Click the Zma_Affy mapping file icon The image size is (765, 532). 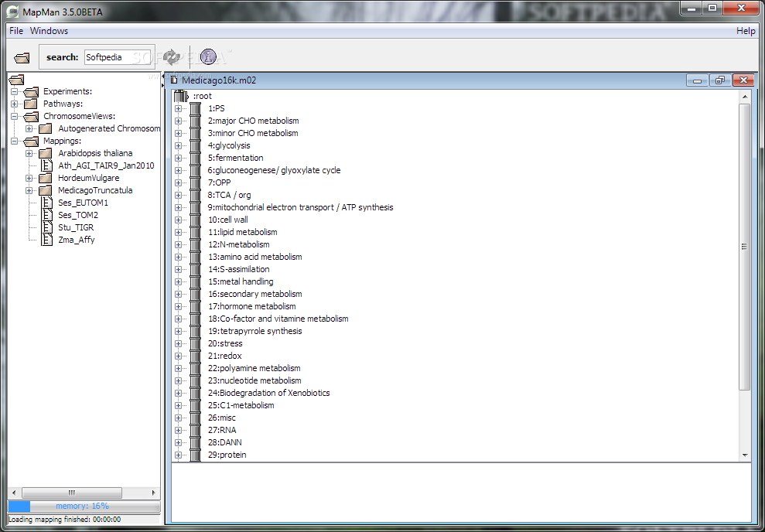pos(47,240)
